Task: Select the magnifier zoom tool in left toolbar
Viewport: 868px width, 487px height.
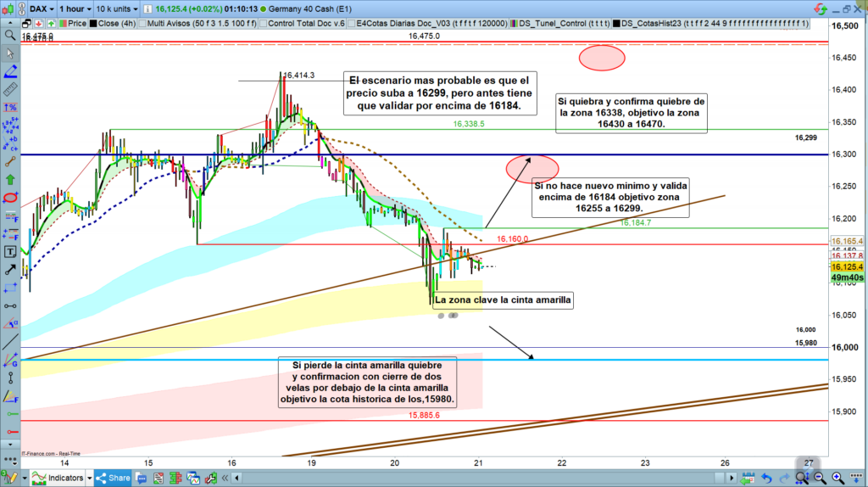Action: click(x=10, y=35)
